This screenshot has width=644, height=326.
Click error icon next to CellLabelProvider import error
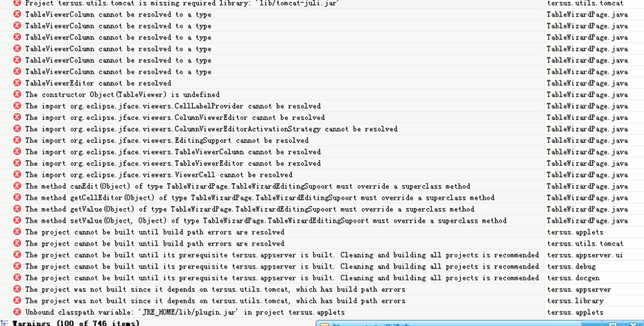(17, 106)
